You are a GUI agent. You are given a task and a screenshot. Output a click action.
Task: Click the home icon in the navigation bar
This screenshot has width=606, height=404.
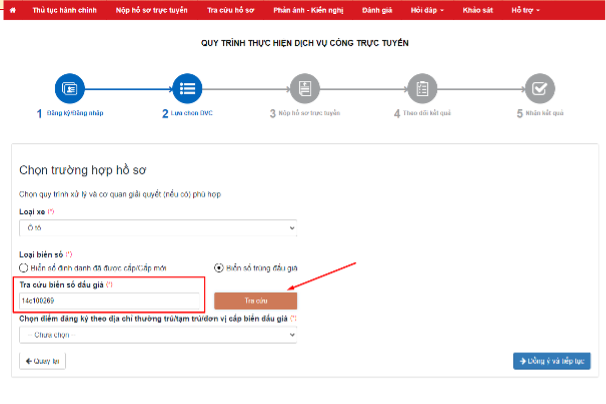click(x=11, y=9)
